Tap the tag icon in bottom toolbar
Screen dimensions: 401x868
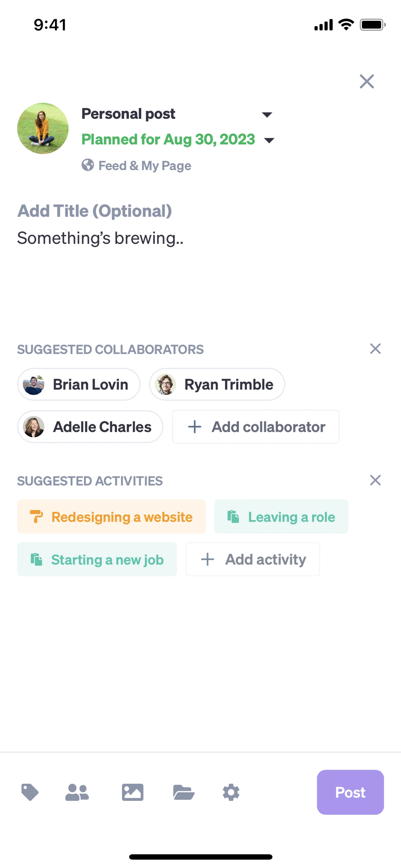[x=30, y=792]
